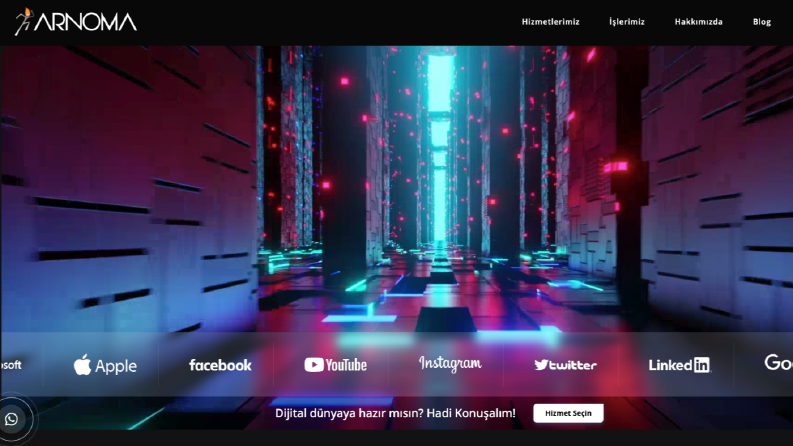Screen dimensions: 793x446
Task: Click the partially visible Google logo
Action: [x=778, y=363]
